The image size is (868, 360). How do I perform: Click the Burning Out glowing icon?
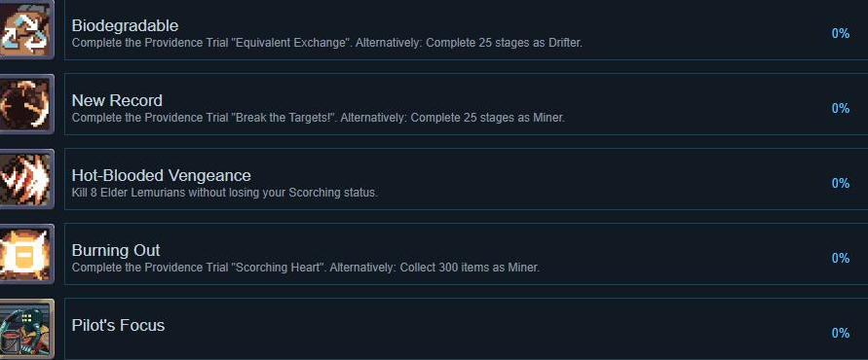point(26,254)
